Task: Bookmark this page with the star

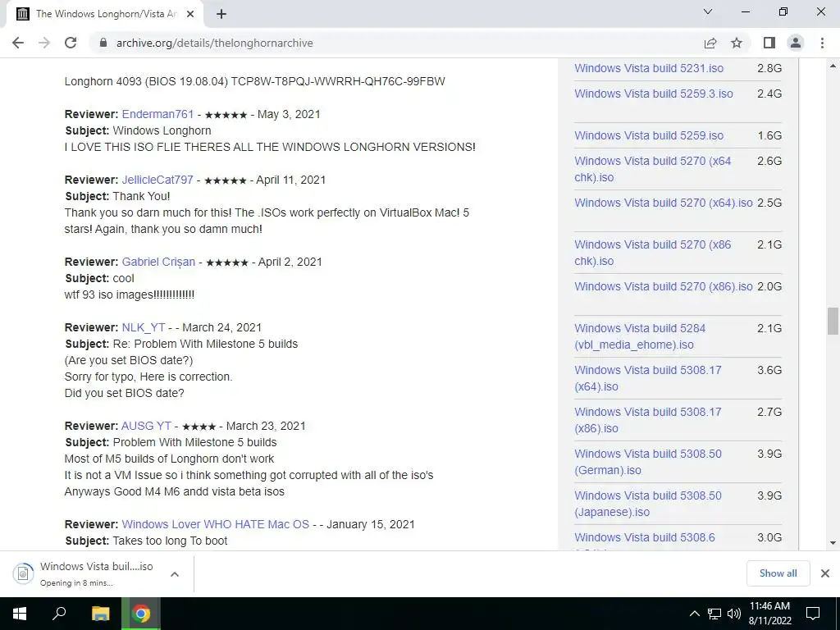Action: point(737,43)
